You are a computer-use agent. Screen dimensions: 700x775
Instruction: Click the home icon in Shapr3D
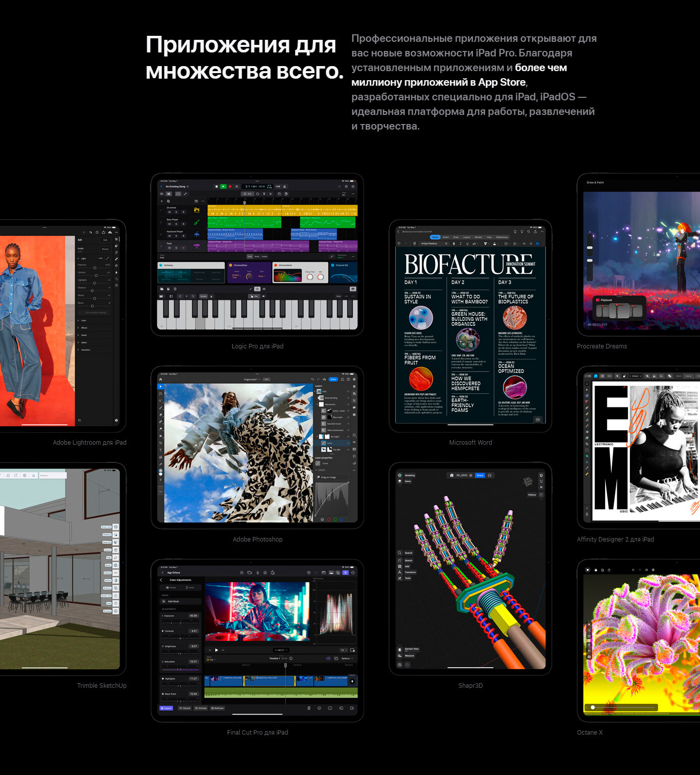coord(451,475)
